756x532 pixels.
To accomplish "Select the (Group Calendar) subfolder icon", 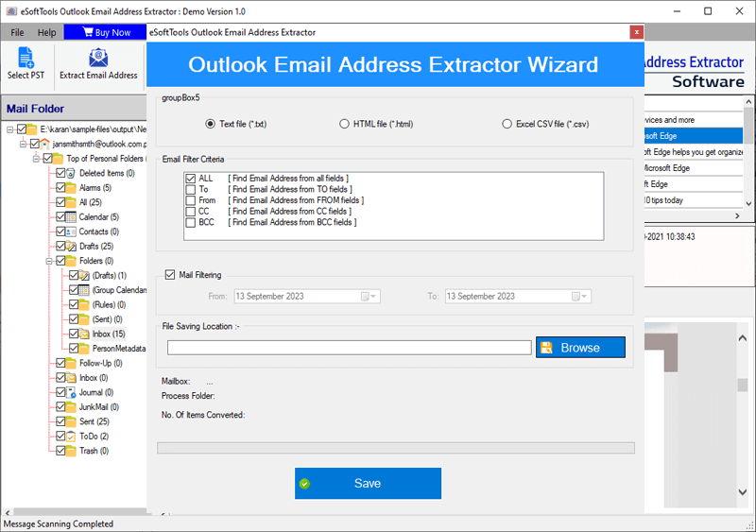I will (x=84, y=290).
